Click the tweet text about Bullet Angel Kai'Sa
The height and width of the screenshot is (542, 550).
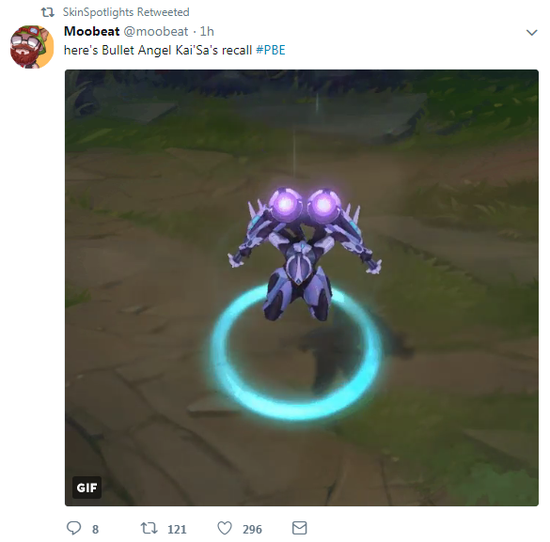(x=175, y=50)
